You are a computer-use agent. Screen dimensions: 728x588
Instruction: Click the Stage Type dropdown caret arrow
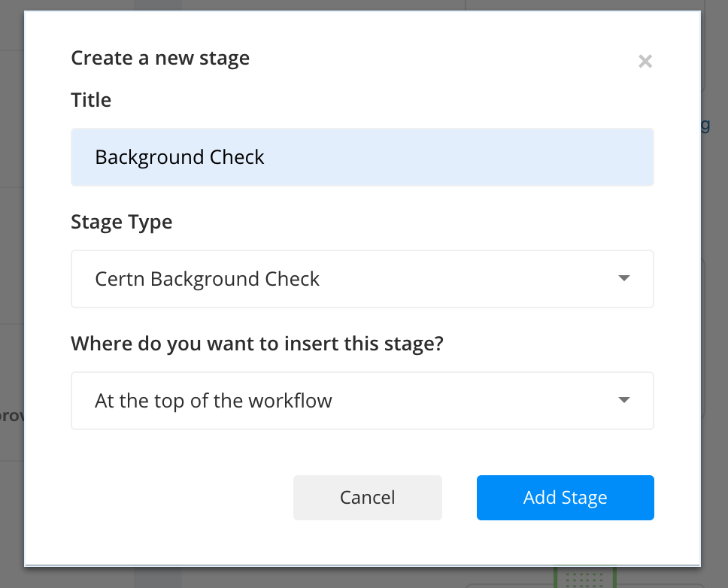pyautogui.click(x=623, y=278)
